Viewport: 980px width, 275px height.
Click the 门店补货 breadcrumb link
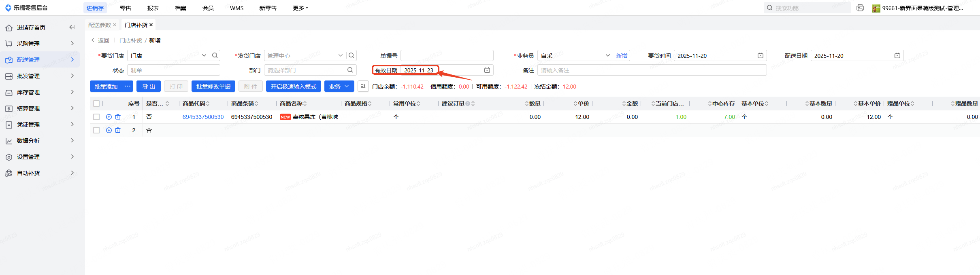click(x=131, y=40)
